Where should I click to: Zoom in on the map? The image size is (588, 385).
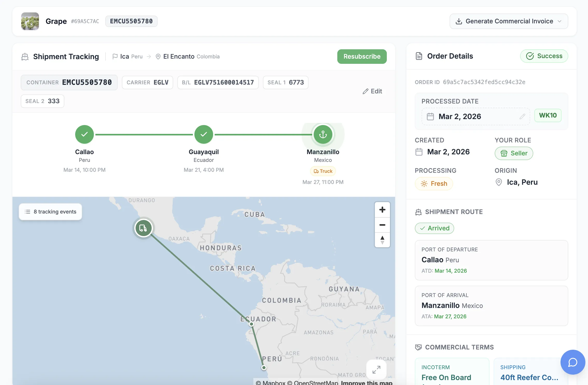pos(382,210)
